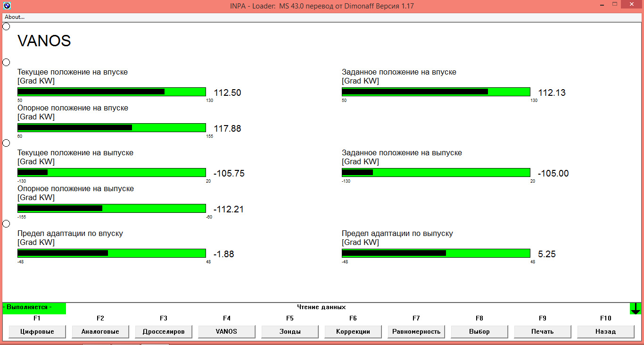Viewport: 644px width, 345px height.
Task: Click the Печать button
Action: point(543,331)
